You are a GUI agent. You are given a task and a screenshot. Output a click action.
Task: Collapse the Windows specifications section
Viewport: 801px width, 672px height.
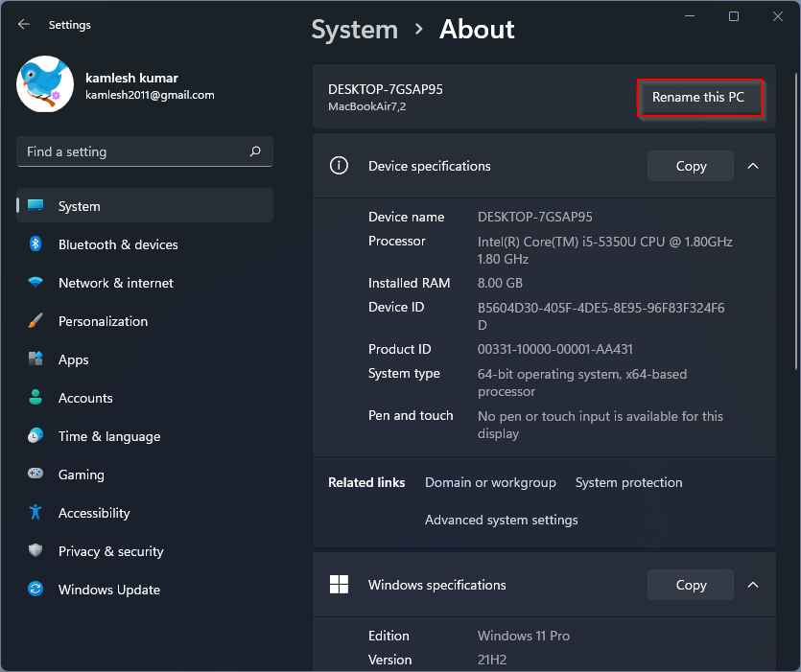tap(753, 585)
